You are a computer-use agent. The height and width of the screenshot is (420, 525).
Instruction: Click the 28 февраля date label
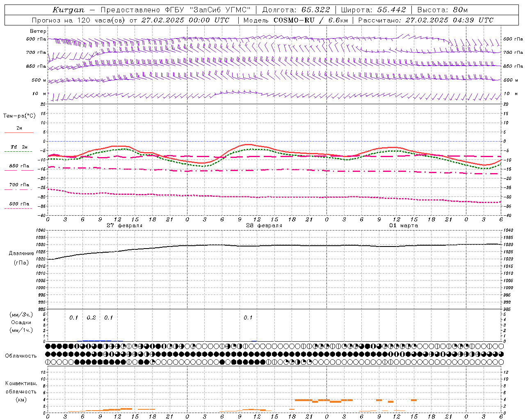pos(264,226)
